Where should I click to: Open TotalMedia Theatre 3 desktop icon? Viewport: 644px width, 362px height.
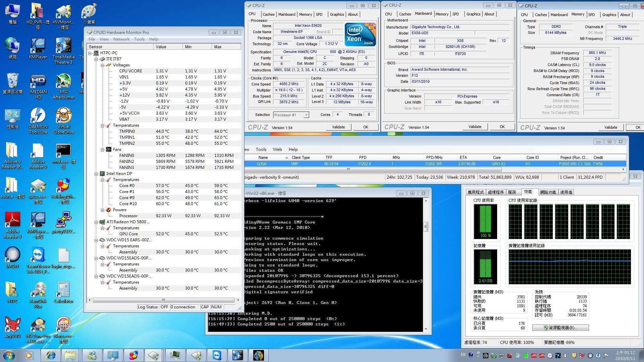coord(63,51)
